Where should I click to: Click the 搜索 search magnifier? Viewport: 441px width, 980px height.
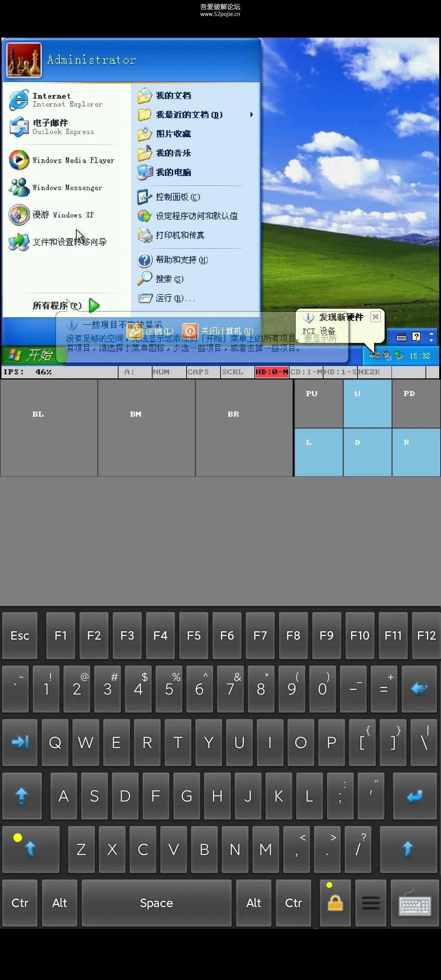145,279
